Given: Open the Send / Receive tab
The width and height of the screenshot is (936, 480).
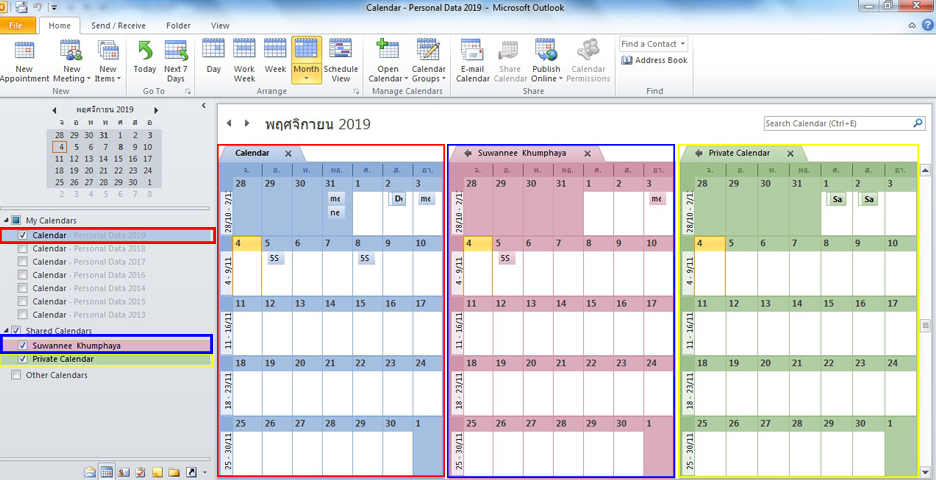Looking at the screenshot, I should [118, 26].
